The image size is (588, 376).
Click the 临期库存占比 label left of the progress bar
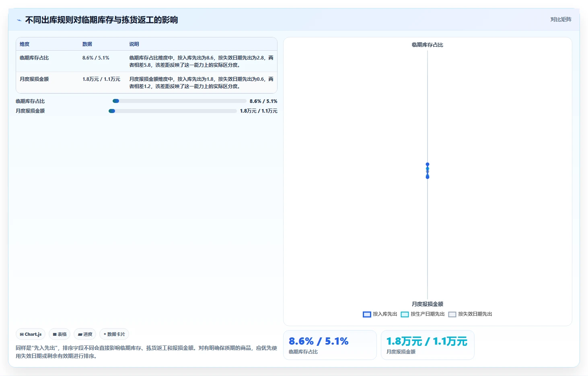(30, 101)
